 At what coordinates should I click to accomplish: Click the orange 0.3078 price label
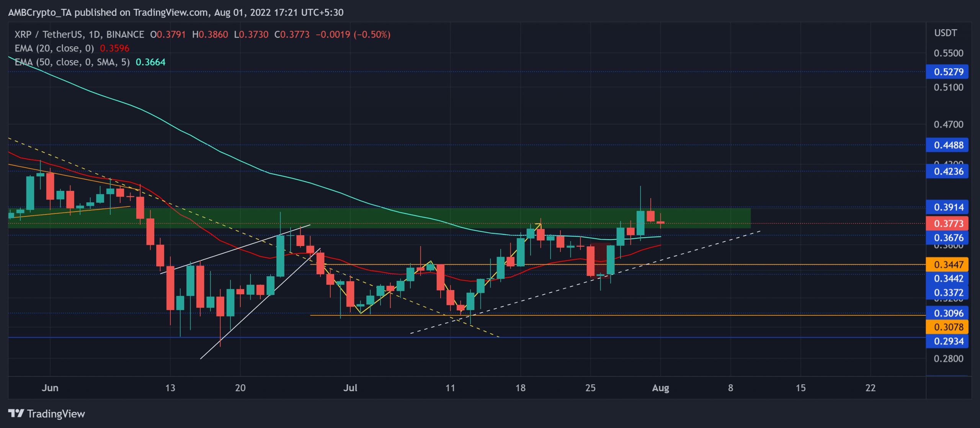(947, 327)
